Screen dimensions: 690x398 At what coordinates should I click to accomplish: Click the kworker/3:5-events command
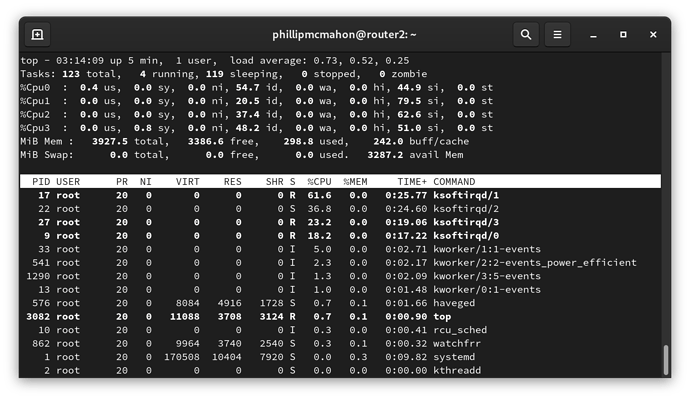point(487,276)
